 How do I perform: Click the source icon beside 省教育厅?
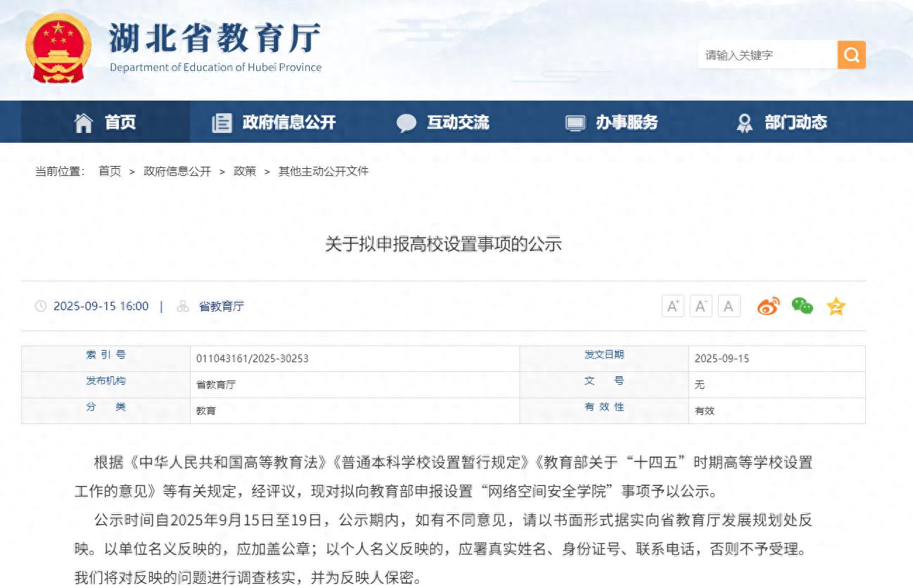pyautogui.click(x=182, y=306)
